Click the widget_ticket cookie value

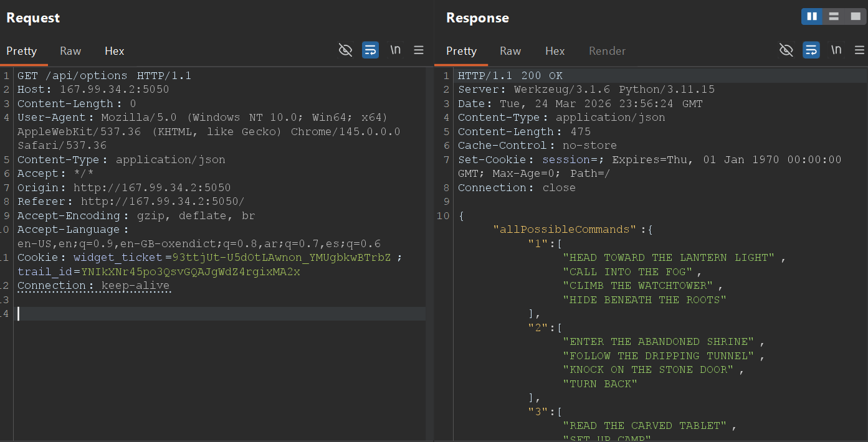pyautogui.click(x=282, y=258)
